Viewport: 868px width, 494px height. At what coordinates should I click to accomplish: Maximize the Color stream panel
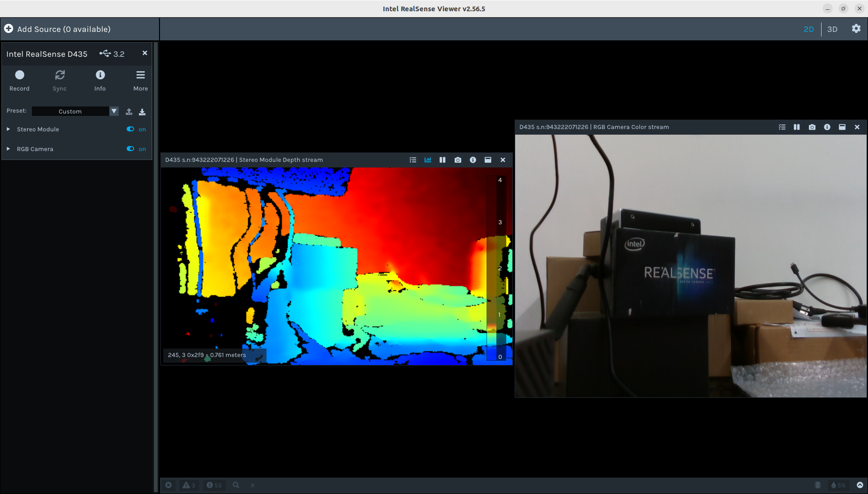click(x=842, y=127)
